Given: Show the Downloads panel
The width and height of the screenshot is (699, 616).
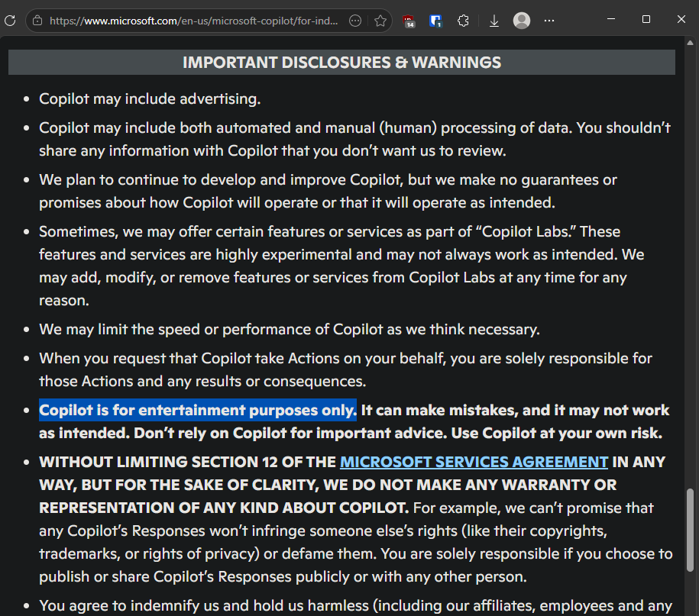Looking at the screenshot, I should click(494, 21).
